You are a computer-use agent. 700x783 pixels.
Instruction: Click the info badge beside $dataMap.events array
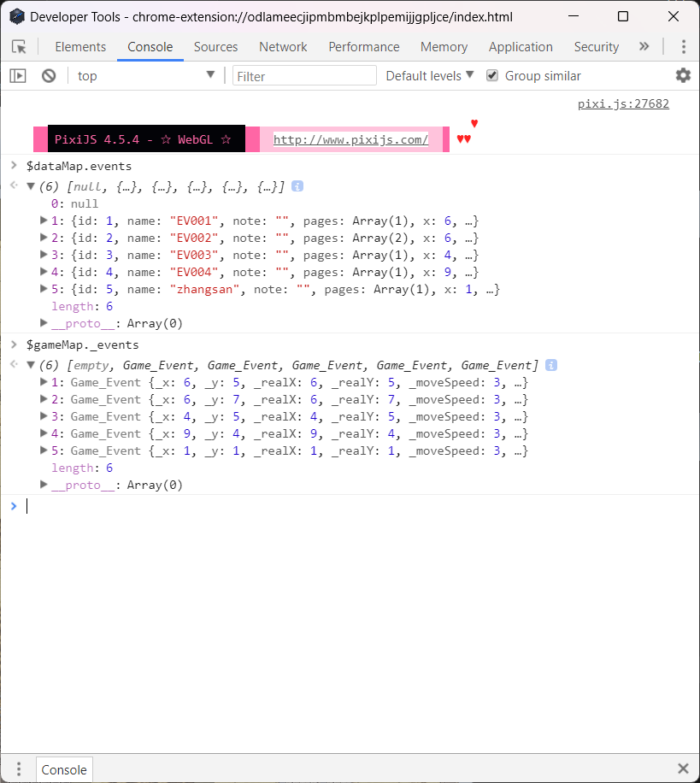coord(297,186)
